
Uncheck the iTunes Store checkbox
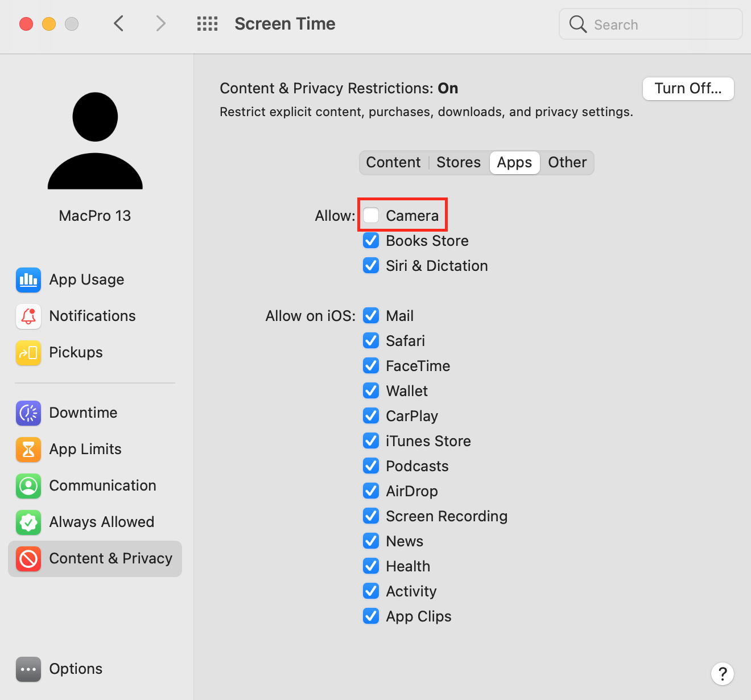tap(371, 440)
